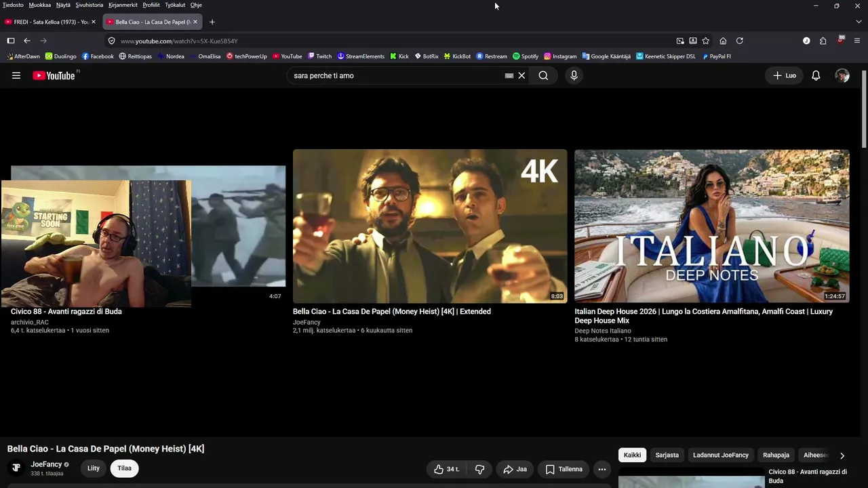Screen dimensions: 868x488
Task: Click the Luo create button
Action: coord(785,76)
